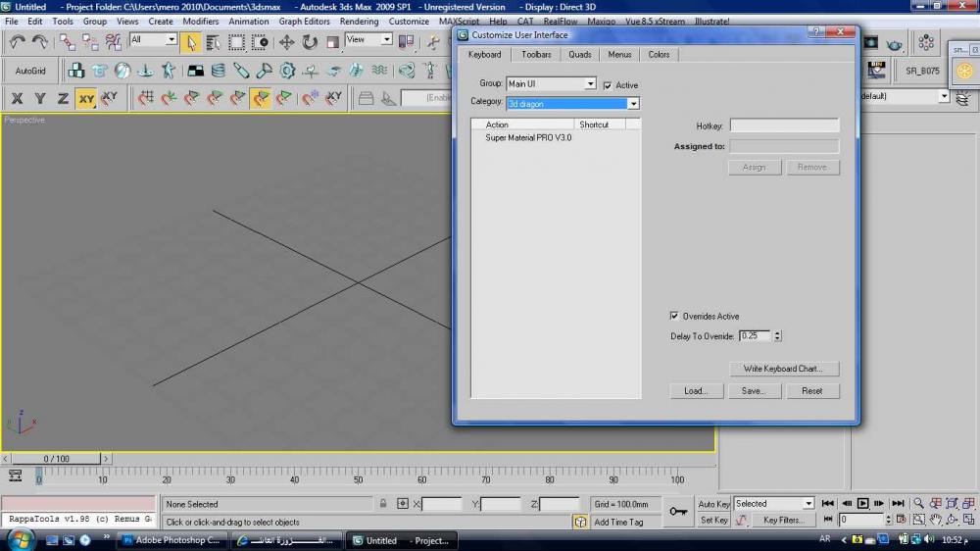Click the Play Animation button

(x=862, y=504)
